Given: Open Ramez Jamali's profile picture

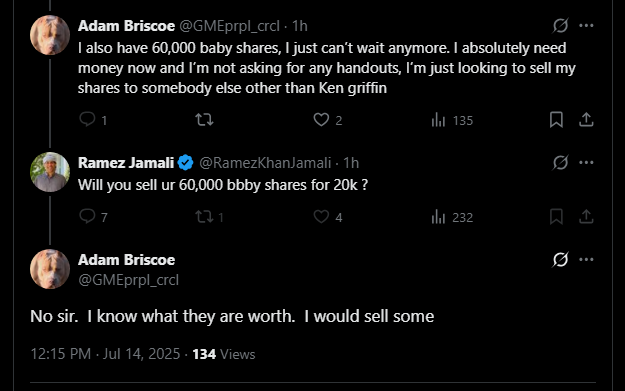Looking at the screenshot, I should coord(50,172).
